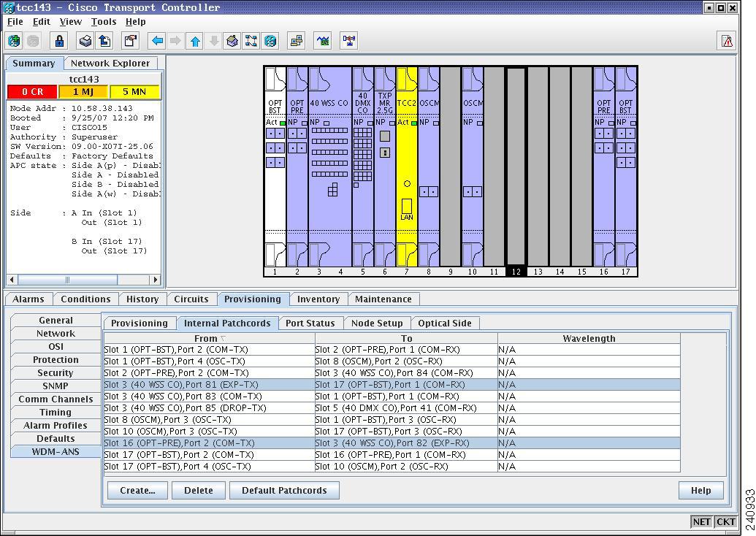Switch to the Alarms tab
The height and width of the screenshot is (536, 756).
coord(28,299)
